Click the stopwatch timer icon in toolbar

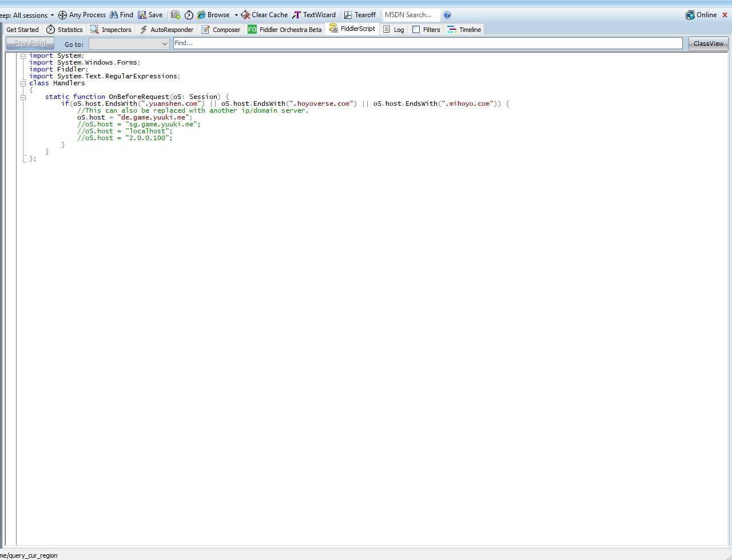coord(189,15)
